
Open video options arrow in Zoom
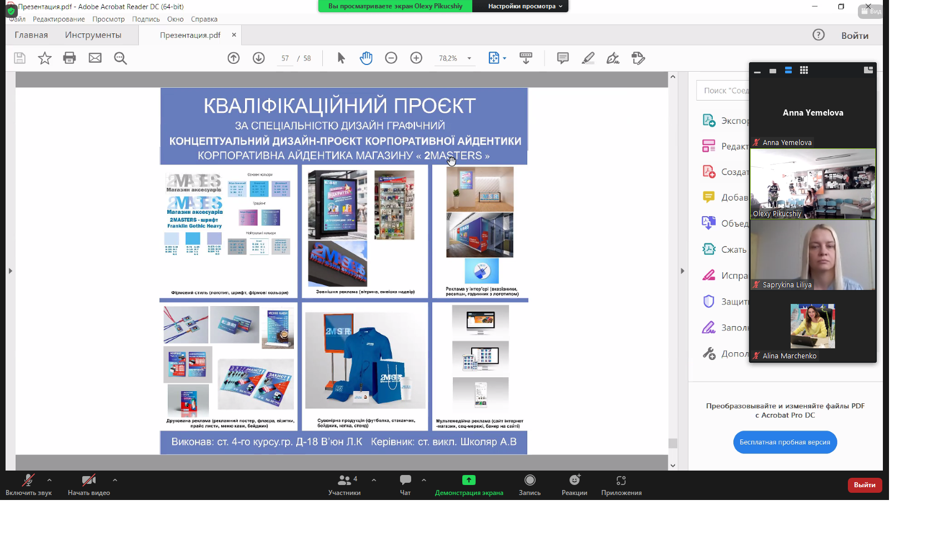click(114, 479)
